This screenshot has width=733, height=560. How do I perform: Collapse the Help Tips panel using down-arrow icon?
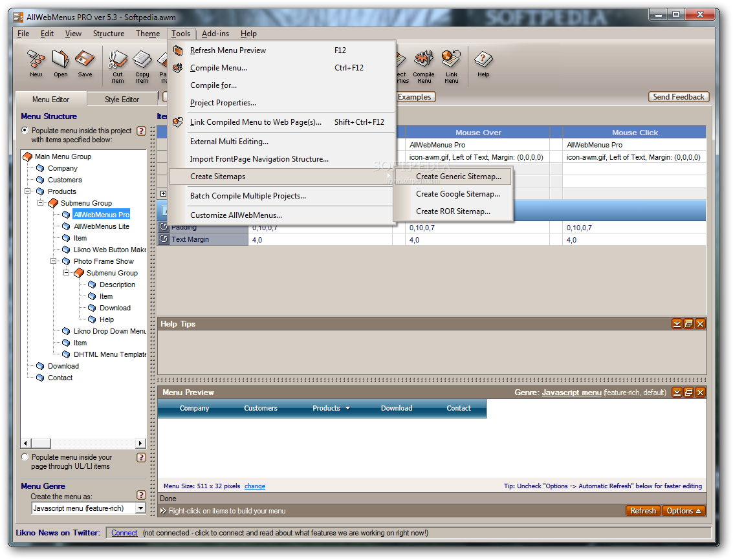click(677, 323)
